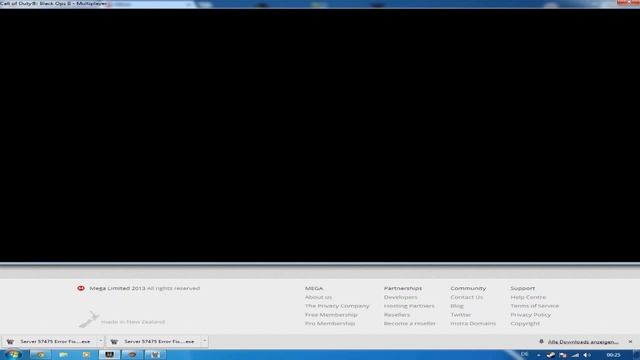
Task: Open the last taskbar program icon
Action: point(155,355)
